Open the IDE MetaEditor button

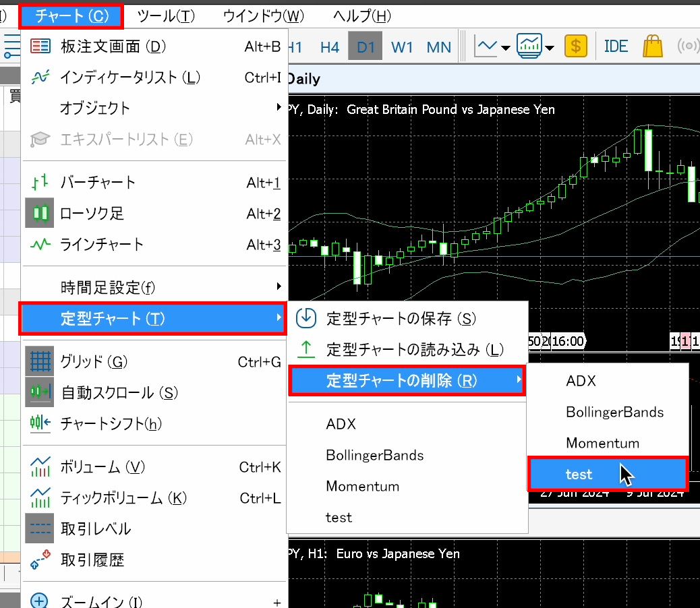[x=615, y=47]
